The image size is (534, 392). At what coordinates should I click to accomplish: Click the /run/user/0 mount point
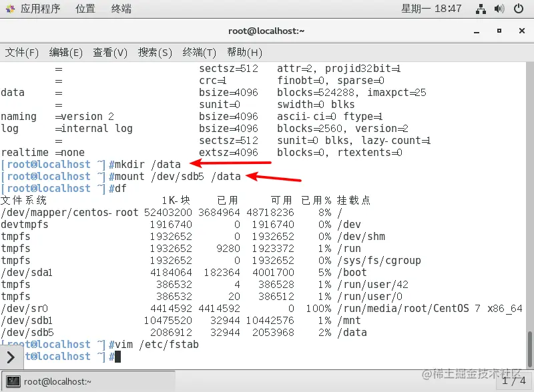[x=370, y=297]
